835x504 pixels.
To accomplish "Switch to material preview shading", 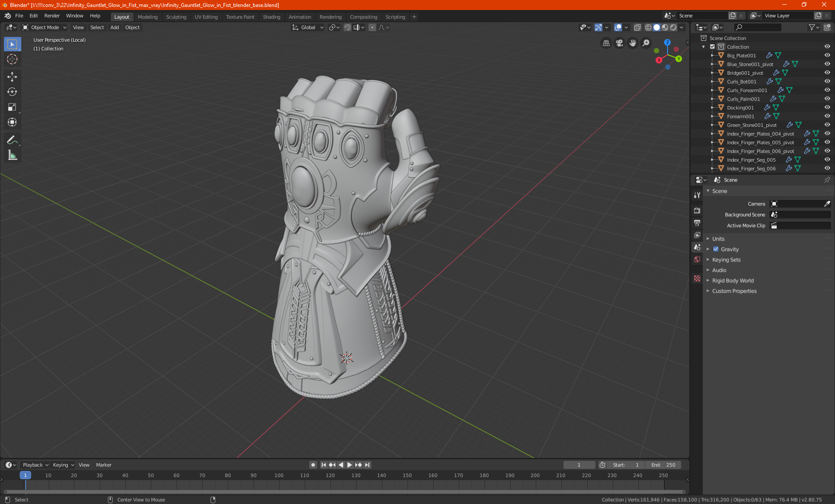I will (665, 27).
